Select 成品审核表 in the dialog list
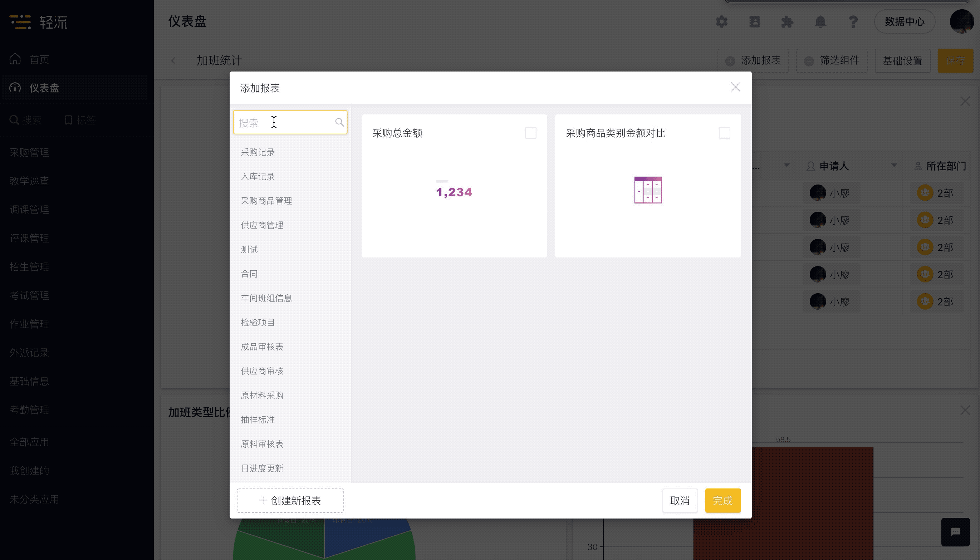The width and height of the screenshot is (980, 560). (x=262, y=347)
